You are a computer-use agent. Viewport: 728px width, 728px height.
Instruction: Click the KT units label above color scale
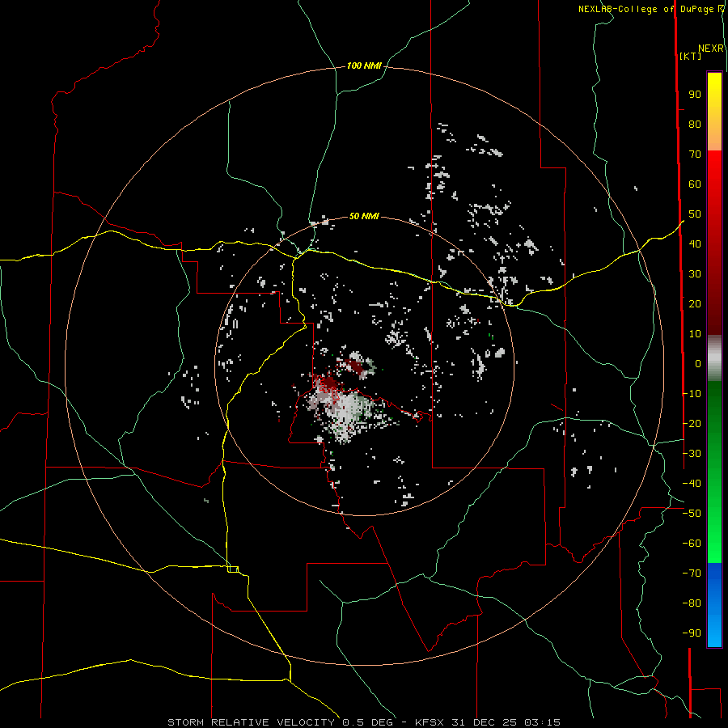pos(690,56)
